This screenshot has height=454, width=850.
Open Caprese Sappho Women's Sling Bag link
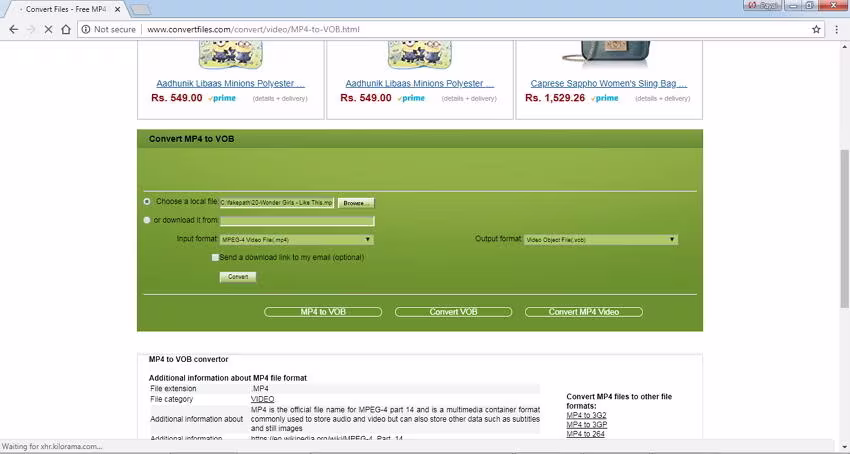[x=609, y=84]
